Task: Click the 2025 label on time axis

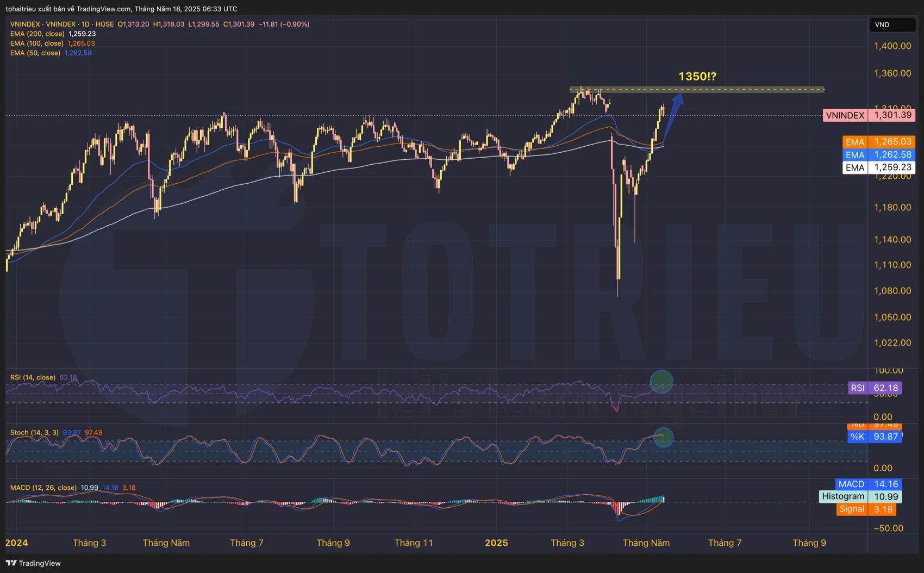Action: [496, 543]
